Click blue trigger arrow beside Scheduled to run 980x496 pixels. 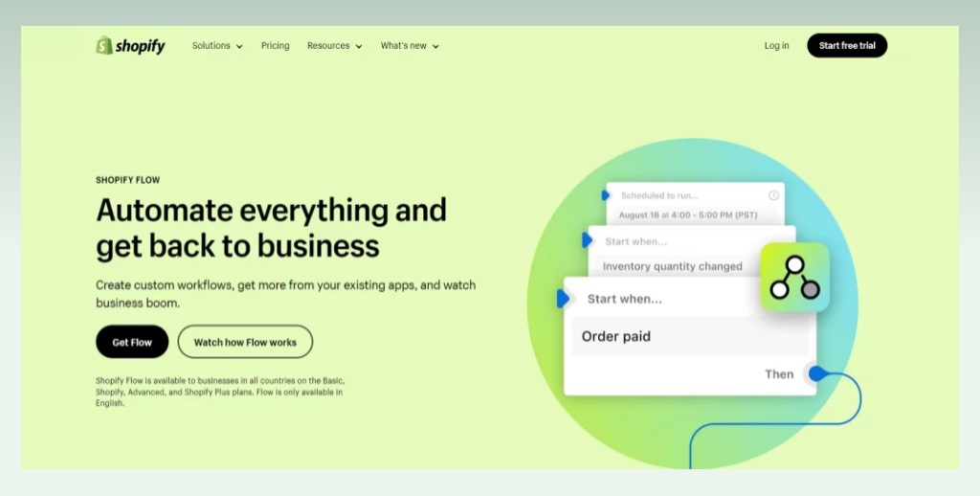point(606,195)
